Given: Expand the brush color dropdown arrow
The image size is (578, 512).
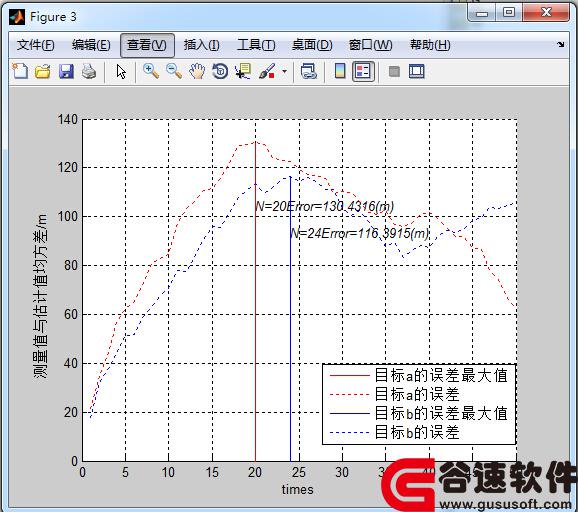Looking at the screenshot, I should (x=285, y=71).
